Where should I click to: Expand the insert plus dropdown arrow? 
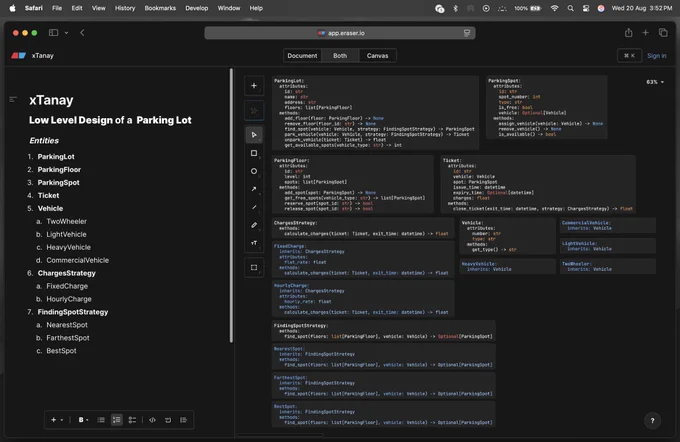(x=62, y=420)
